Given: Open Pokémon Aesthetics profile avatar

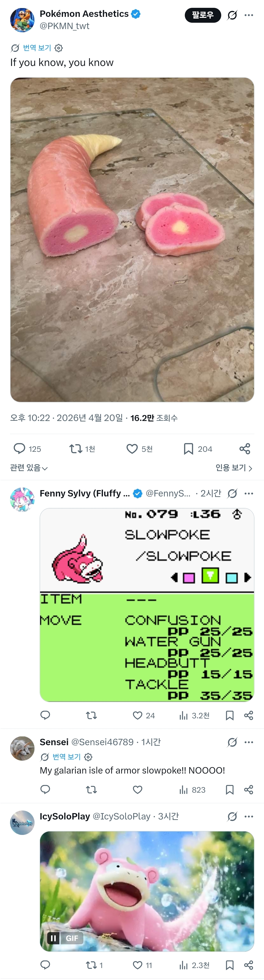Looking at the screenshot, I should click(x=22, y=20).
